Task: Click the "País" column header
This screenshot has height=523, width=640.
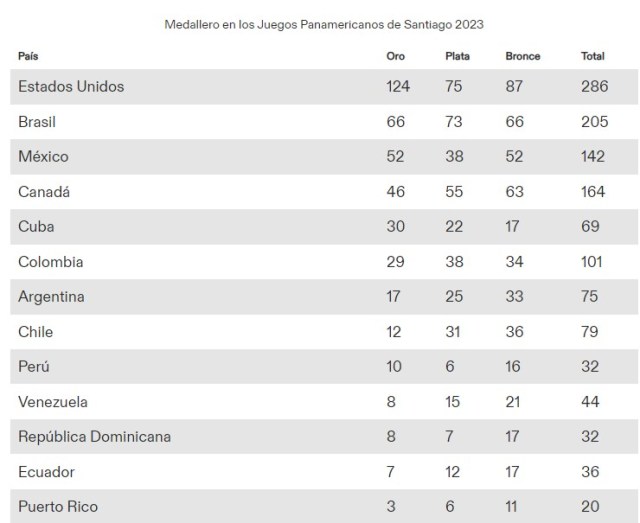Action: click(x=28, y=56)
